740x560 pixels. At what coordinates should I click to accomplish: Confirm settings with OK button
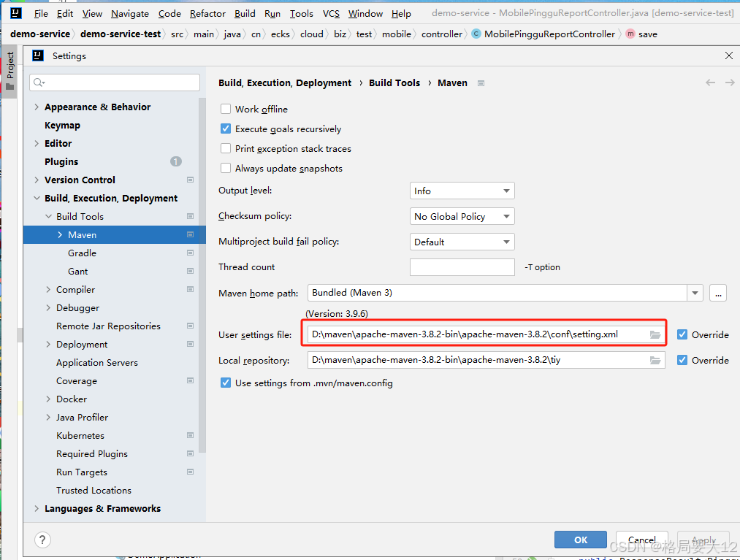point(581,540)
